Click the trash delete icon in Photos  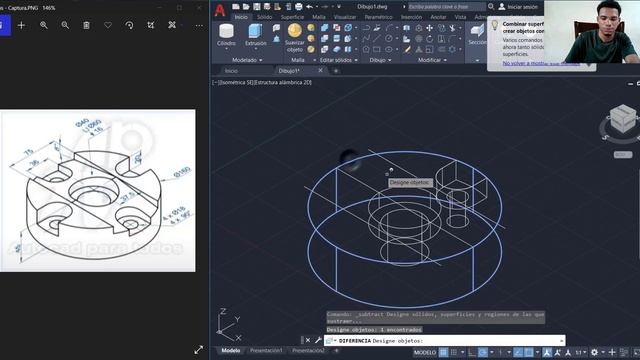pos(87,25)
